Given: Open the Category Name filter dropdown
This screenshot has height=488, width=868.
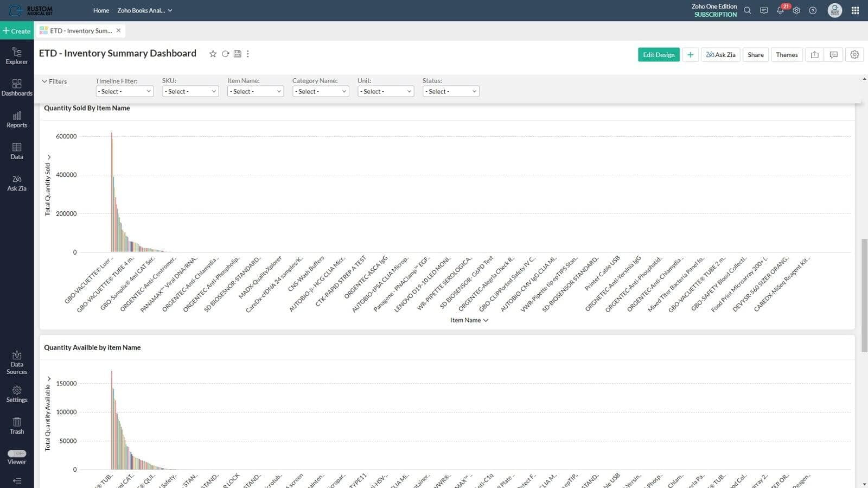Looking at the screenshot, I should click(x=320, y=91).
